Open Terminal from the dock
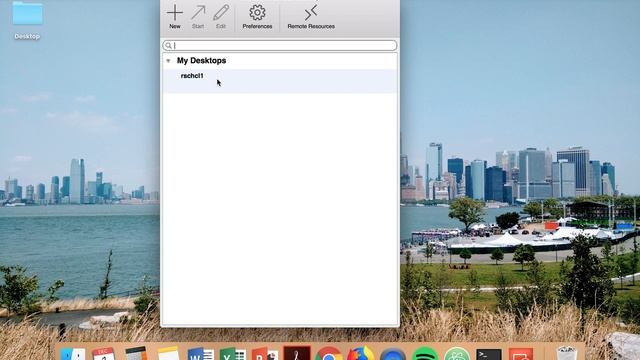The width and height of the screenshot is (640, 360). (489, 354)
